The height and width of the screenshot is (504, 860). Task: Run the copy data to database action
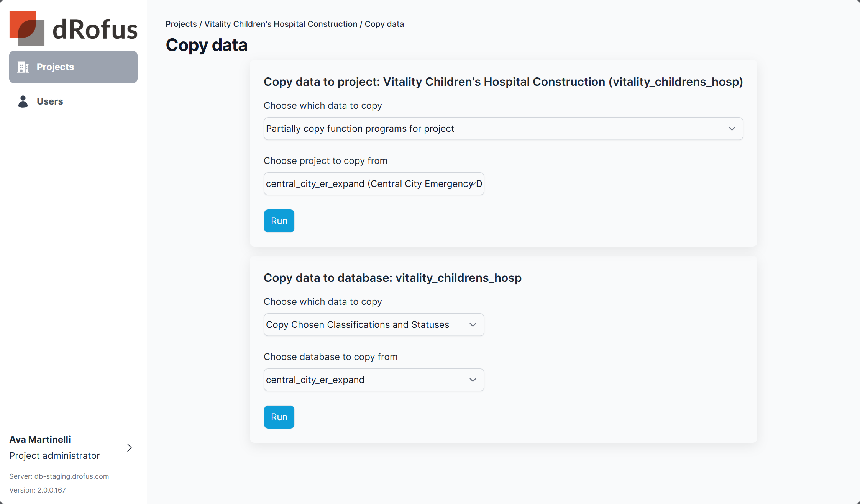click(x=279, y=417)
